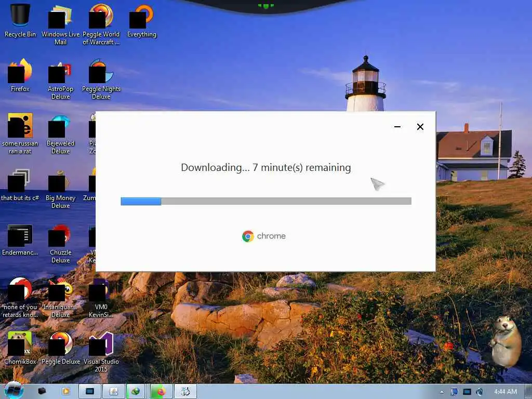This screenshot has height=399, width=532.
Task: Select the VM0 KevinSi... desktop icon
Action: [101, 297]
